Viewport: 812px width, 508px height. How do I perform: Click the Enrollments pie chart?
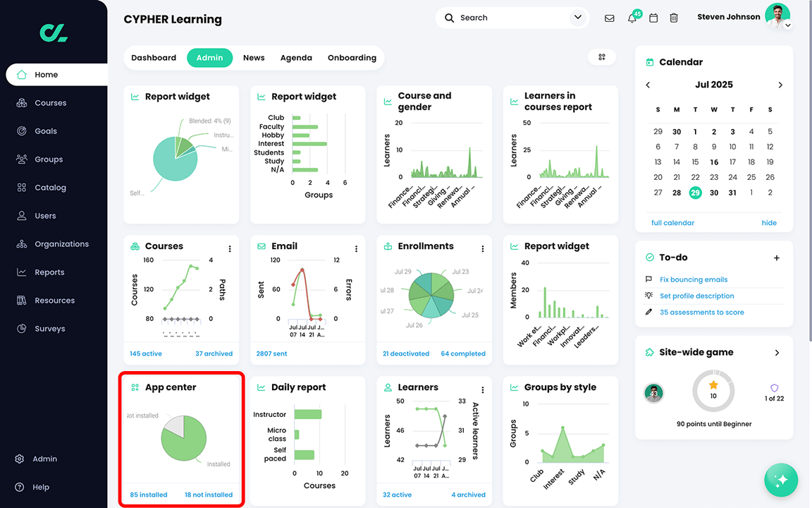431,296
